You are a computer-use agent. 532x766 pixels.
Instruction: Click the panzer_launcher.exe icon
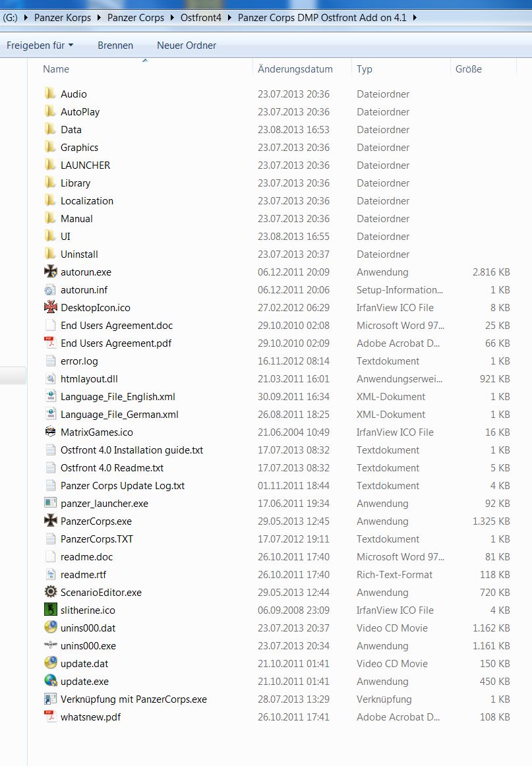[50, 503]
